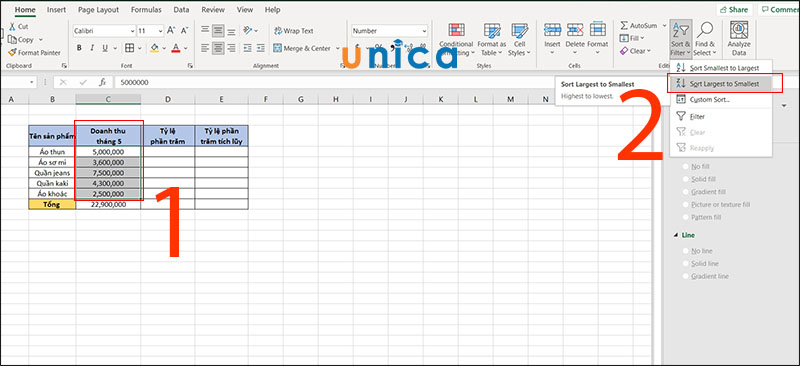Click the Insert cells icon

[x=552, y=30]
